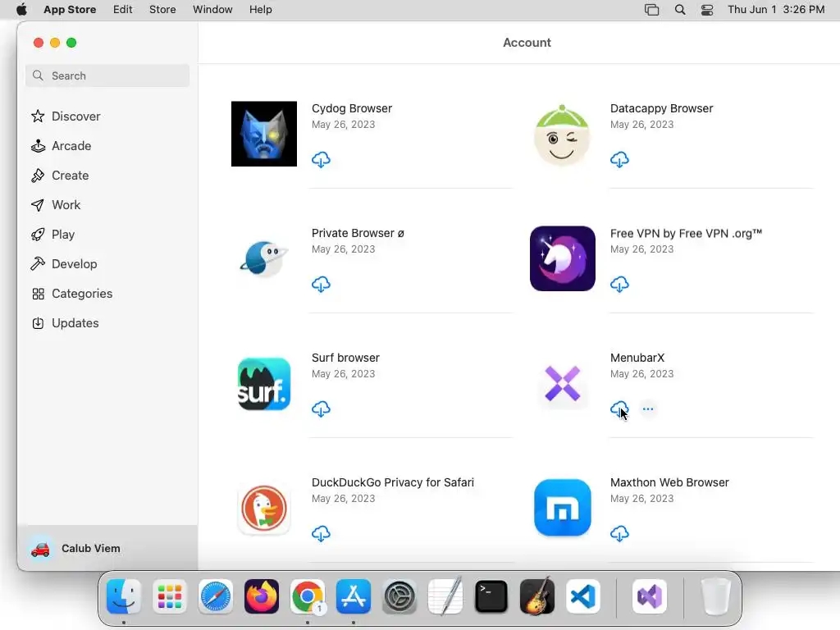This screenshot has height=630, width=840.
Task: Open Control Center in menu bar
Action: (x=707, y=10)
